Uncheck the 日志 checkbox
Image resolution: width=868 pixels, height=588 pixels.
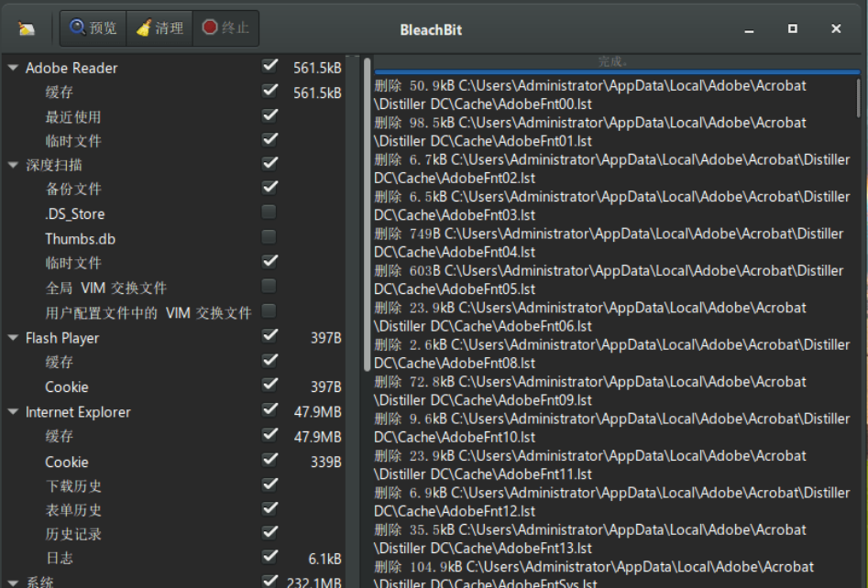point(269,557)
